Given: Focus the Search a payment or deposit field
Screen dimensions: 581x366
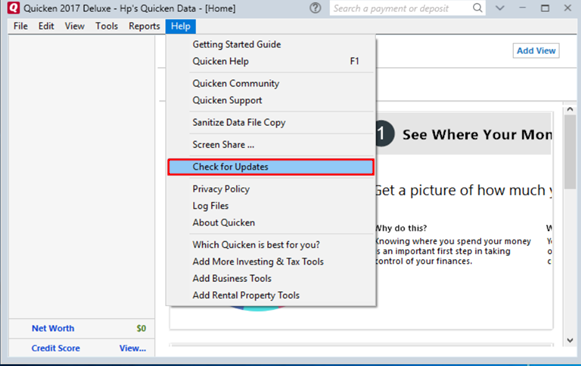Looking at the screenshot, I should coord(401,8).
